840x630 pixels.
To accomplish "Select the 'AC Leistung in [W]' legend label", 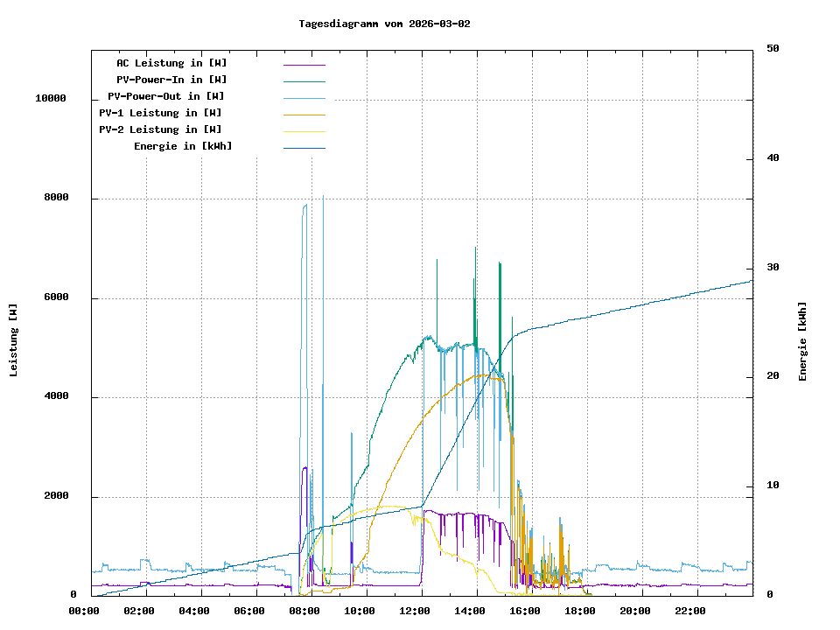I will pyautogui.click(x=171, y=63).
